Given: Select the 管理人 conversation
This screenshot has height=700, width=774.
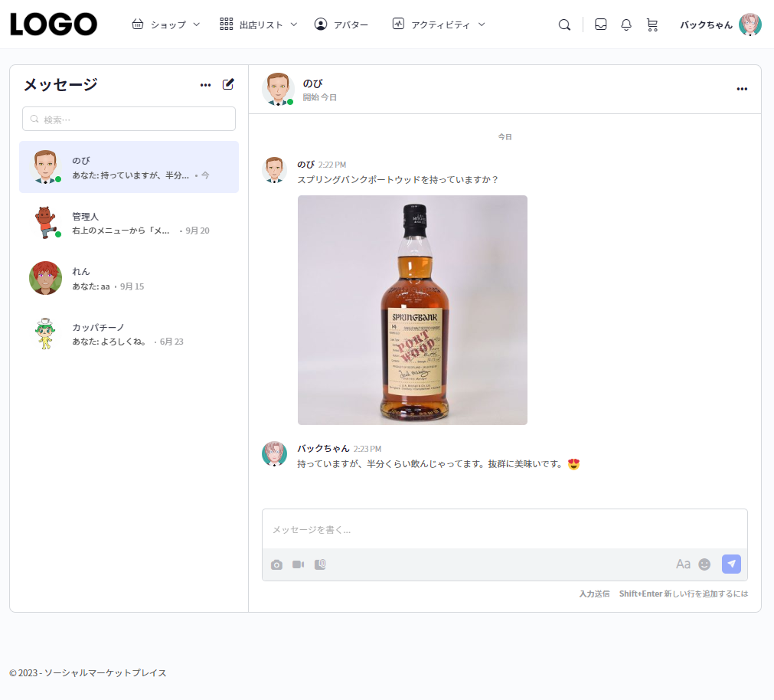Looking at the screenshot, I should pyautogui.click(x=129, y=223).
